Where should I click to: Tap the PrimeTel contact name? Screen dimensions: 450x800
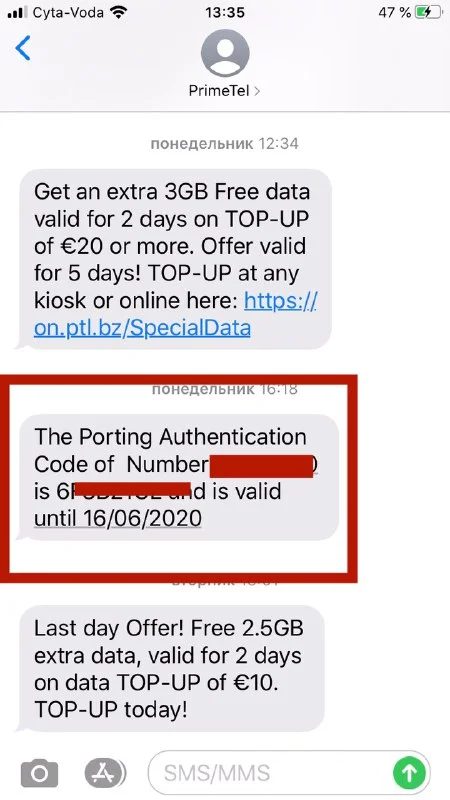click(x=219, y=91)
